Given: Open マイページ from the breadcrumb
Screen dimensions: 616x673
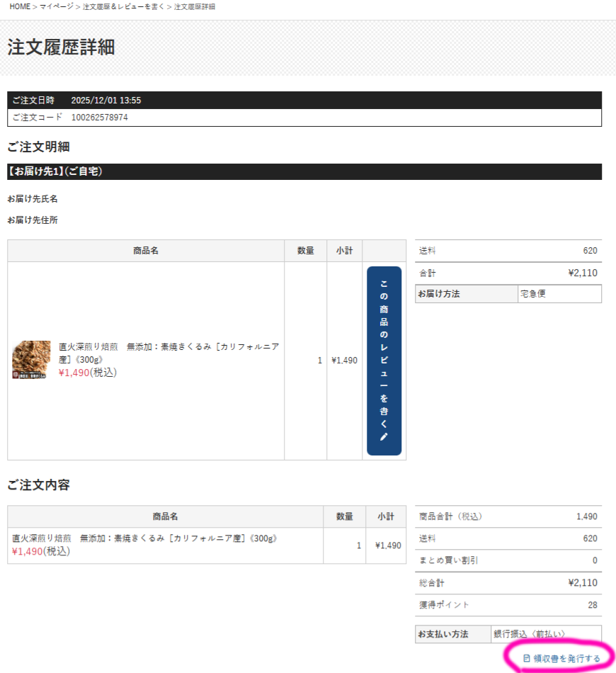Looking at the screenshot, I should click(x=57, y=6).
